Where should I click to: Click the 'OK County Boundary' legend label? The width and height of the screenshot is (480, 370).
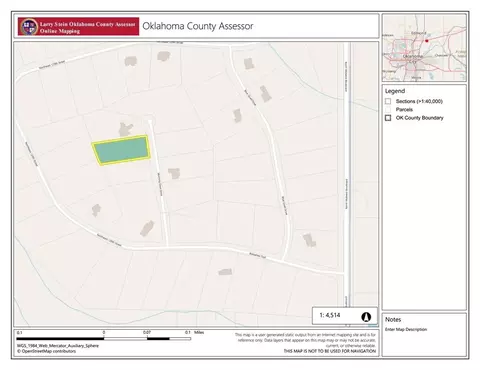point(419,118)
